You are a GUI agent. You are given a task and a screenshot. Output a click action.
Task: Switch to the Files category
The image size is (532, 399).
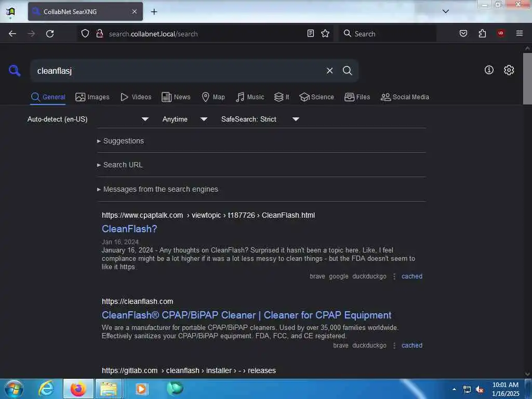357,97
